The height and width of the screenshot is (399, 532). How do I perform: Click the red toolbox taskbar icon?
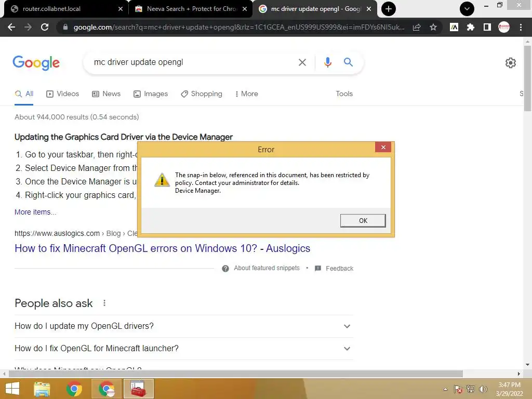(x=138, y=389)
